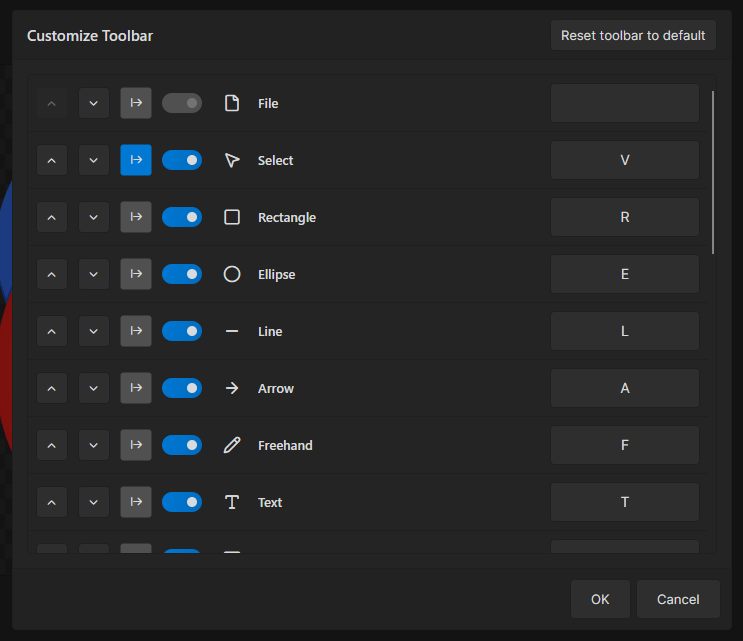Click the tool list scrollbar thumb
Viewport: 743px width, 641px height.
713,172
